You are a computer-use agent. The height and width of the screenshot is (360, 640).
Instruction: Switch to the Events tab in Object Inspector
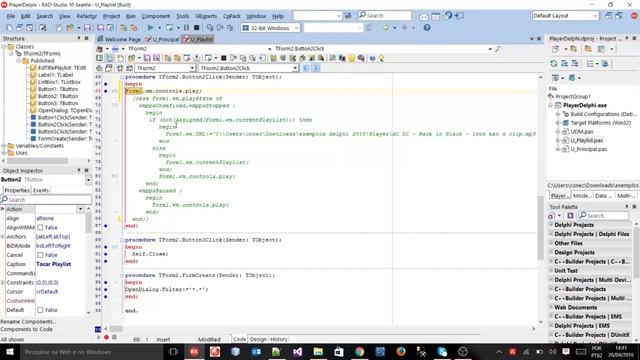point(41,190)
